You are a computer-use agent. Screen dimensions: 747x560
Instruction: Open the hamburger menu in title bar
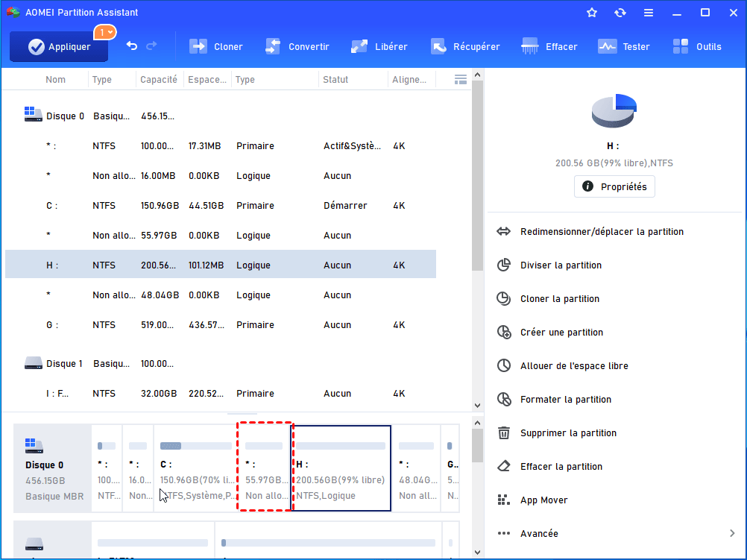[649, 13]
